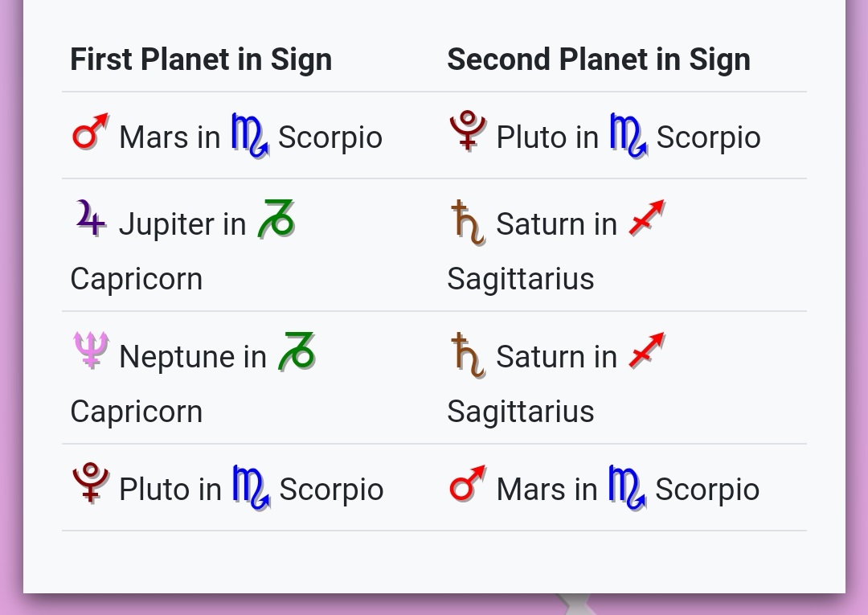Viewport: 868px width, 615px height.
Task: Click 'Capricorn' text under the Neptune entry
Action: 137,412
